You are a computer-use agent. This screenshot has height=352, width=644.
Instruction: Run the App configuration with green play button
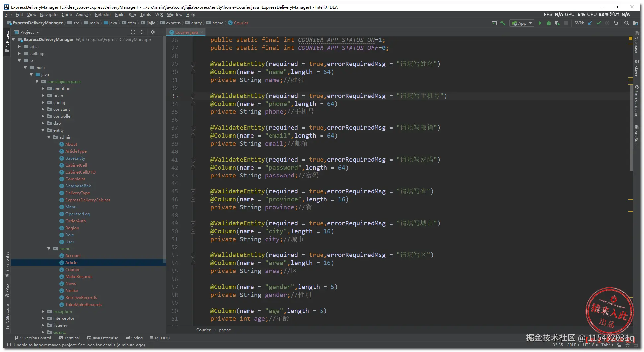pyautogui.click(x=540, y=23)
